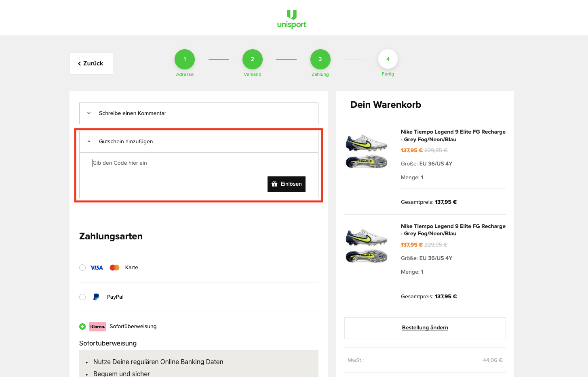Choose the Karte payment radio button

(x=82, y=268)
